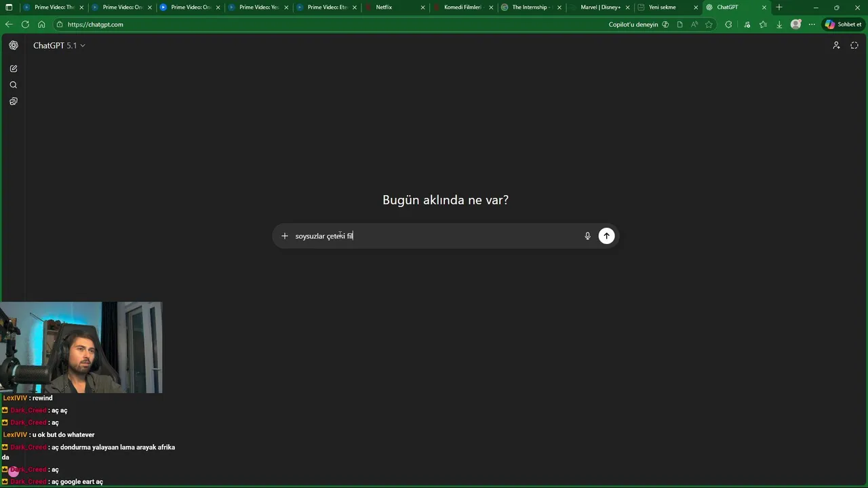This screenshot has width=868, height=488.
Task: Add page to favorites with the star icon
Action: coord(709,24)
